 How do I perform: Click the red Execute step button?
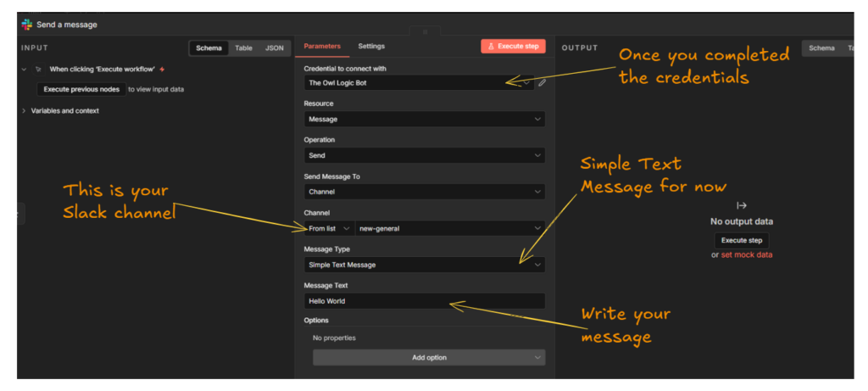513,47
